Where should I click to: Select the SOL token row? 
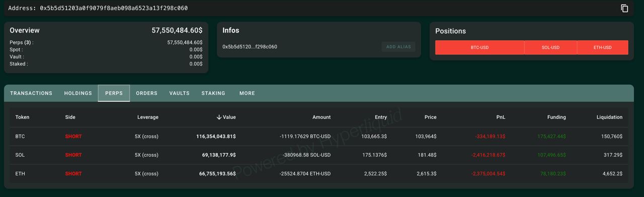[x=319, y=155]
